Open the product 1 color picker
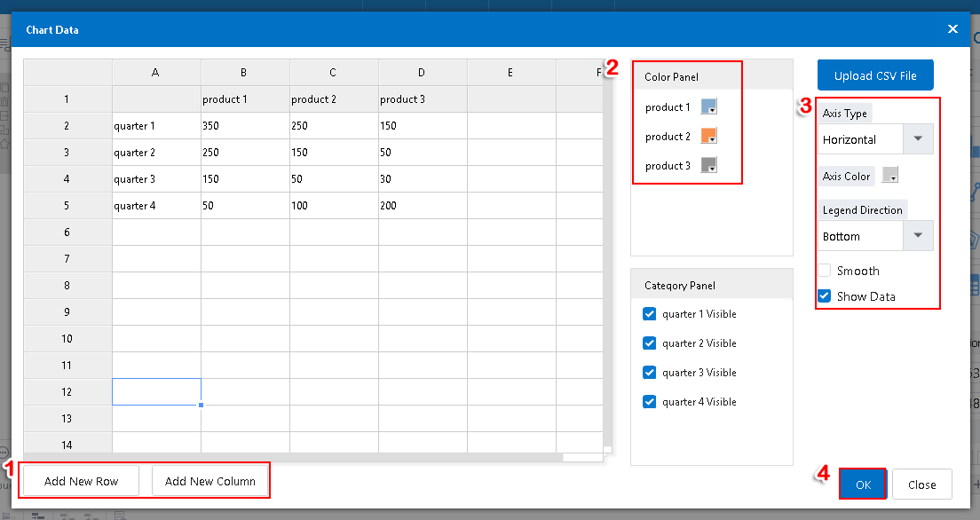Image resolution: width=980 pixels, height=520 pixels. tap(708, 107)
